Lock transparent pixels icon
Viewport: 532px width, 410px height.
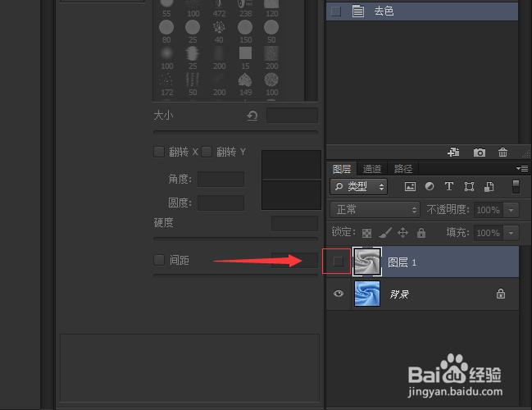(366, 233)
